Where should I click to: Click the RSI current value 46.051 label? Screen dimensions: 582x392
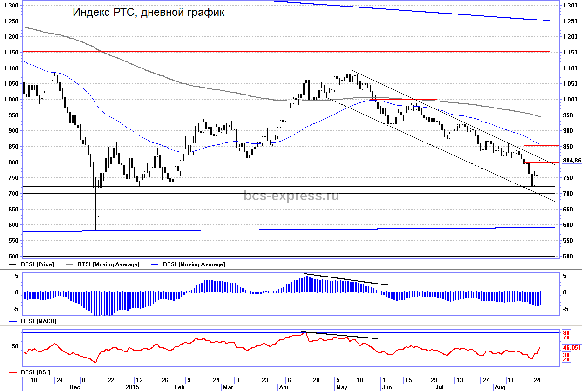572,347
